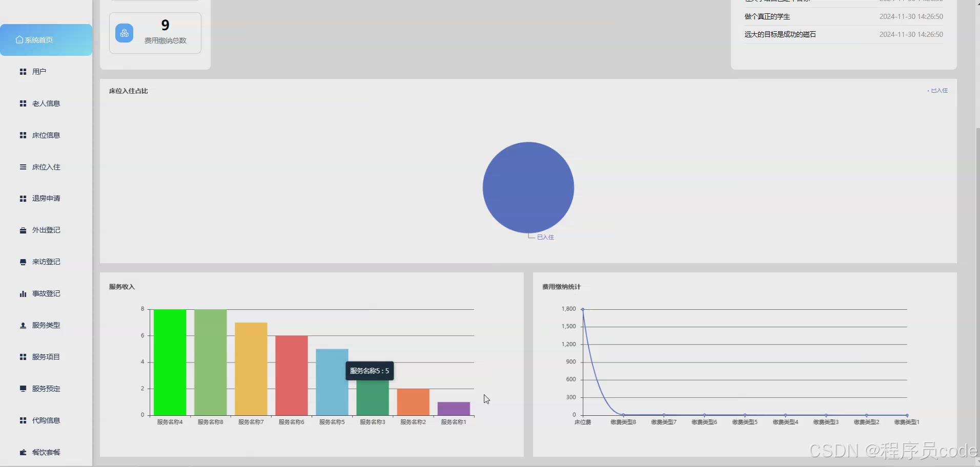Click the person icon next to 服务类型
The image size is (980, 467).
(x=23, y=326)
